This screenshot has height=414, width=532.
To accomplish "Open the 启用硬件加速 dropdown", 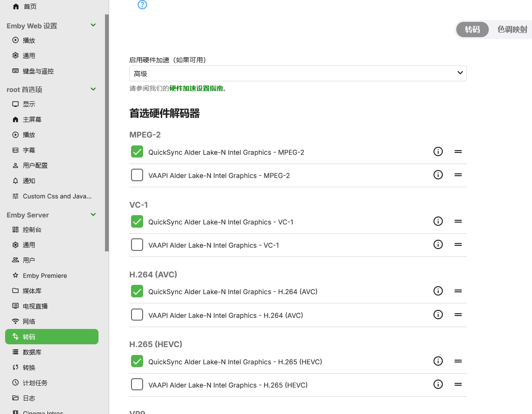I will tap(298, 73).
